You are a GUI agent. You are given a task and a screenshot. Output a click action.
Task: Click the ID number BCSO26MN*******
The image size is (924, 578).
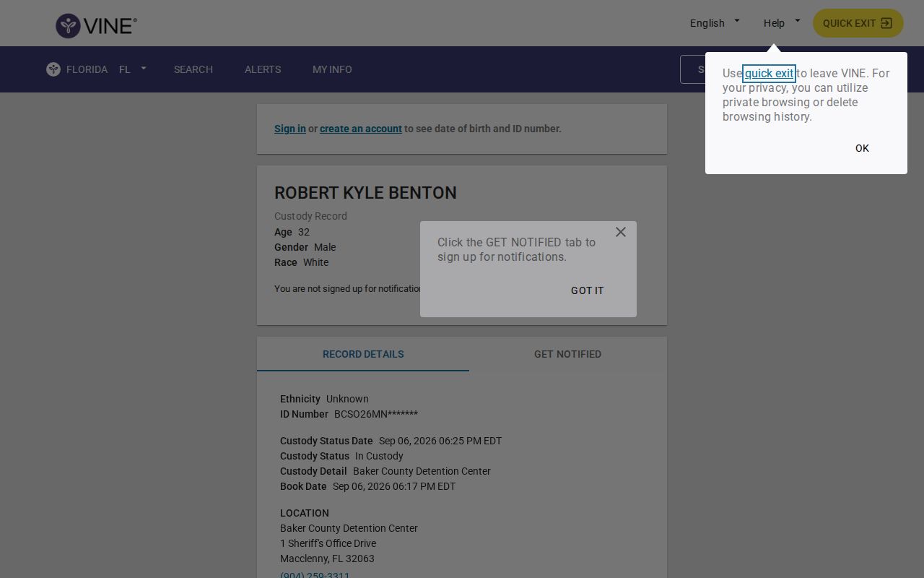coord(376,414)
